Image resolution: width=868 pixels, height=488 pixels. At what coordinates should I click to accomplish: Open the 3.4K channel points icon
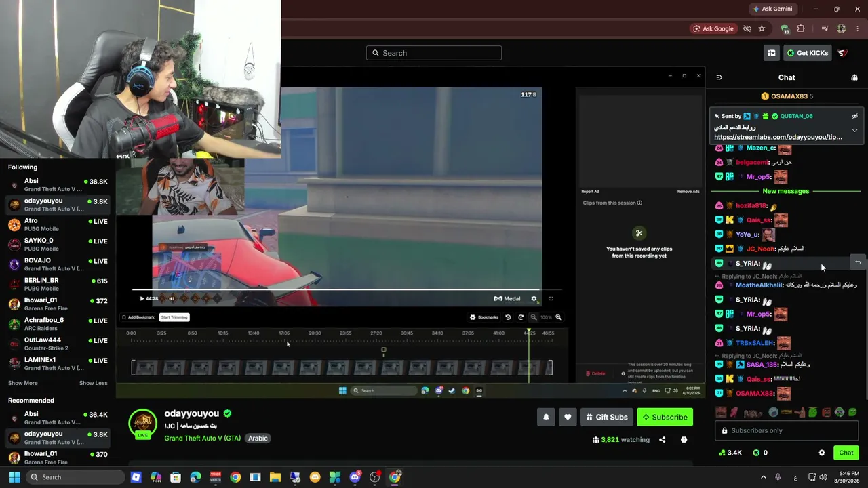(x=722, y=453)
